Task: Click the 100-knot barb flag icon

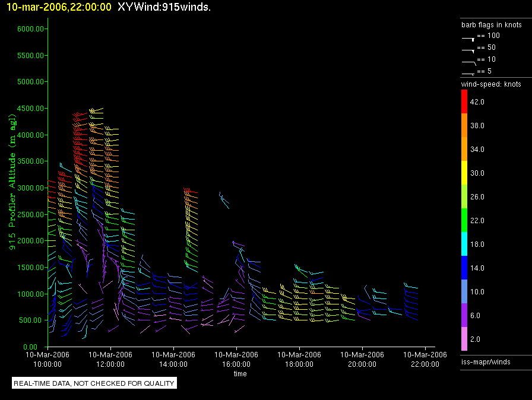Action: point(468,37)
